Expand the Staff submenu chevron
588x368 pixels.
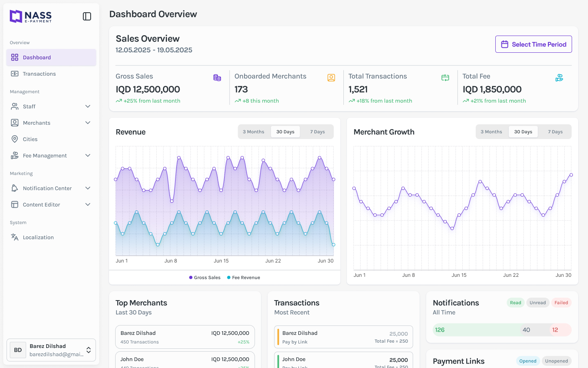click(x=88, y=106)
